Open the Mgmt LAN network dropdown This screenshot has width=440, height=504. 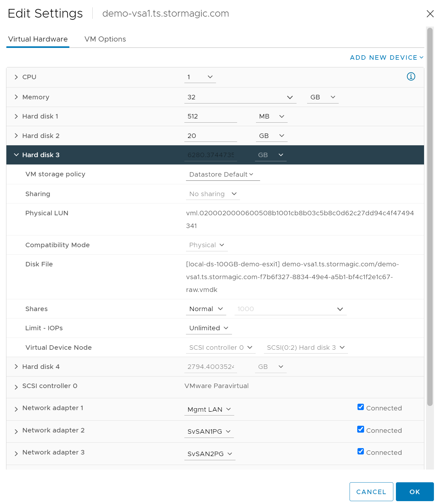(209, 409)
